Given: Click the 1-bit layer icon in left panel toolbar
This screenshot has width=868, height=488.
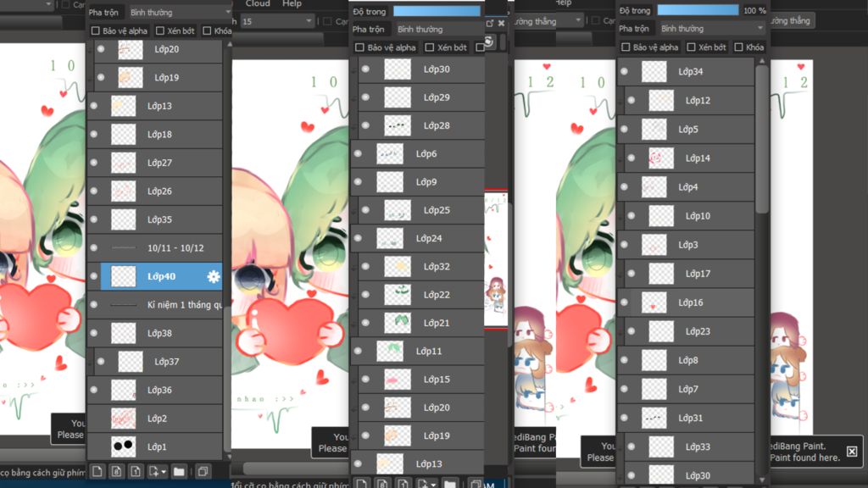Looking at the screenshot, I should pos(136,471).
